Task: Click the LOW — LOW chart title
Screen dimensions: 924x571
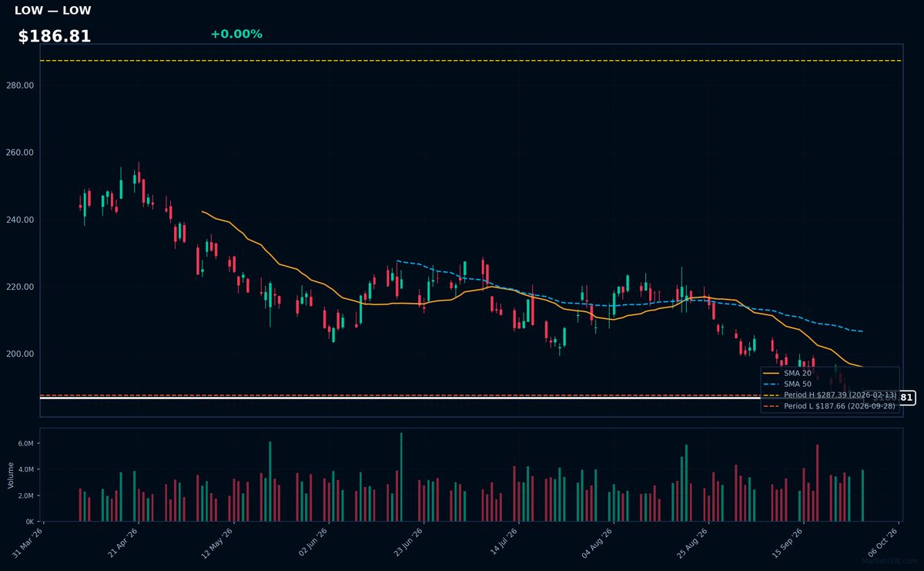Action: click(x=52, y=11)
